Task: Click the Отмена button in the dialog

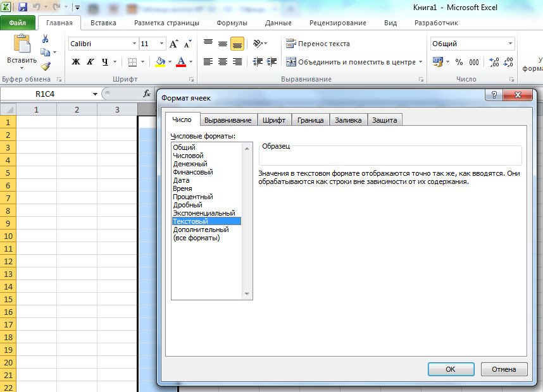Action: (504, 369)
